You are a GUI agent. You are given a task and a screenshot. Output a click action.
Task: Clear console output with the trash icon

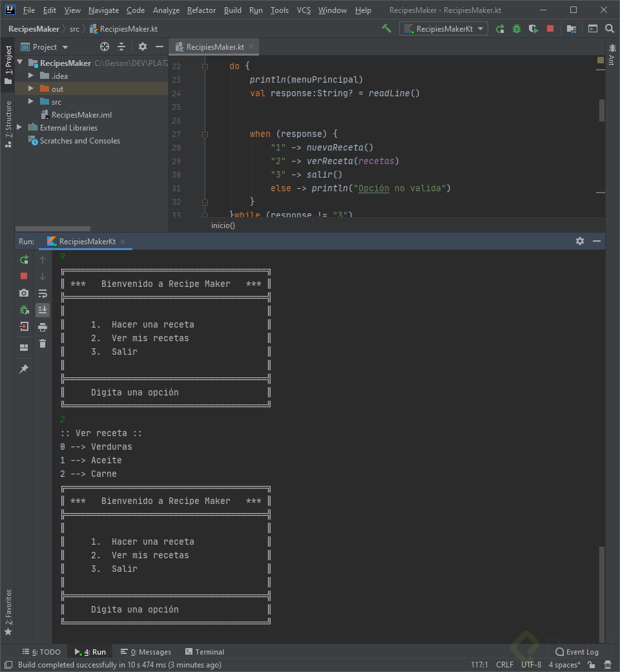pyautogui.click(x=43, y=343)
